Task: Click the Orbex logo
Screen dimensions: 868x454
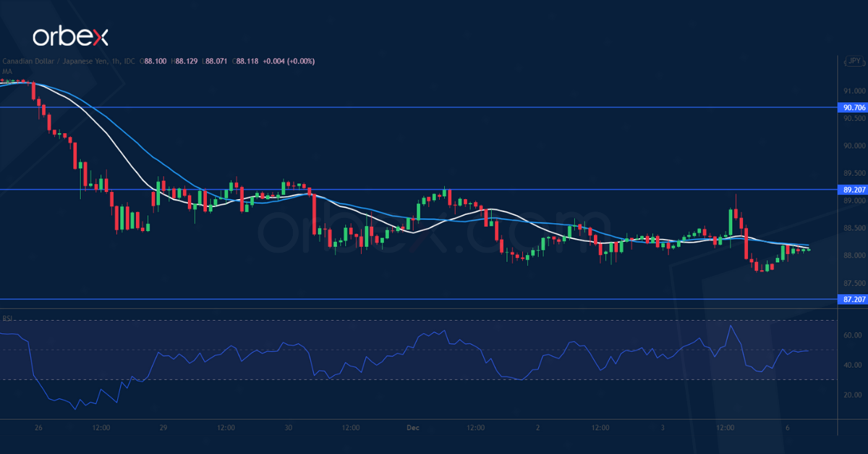Action: (70, 37)
